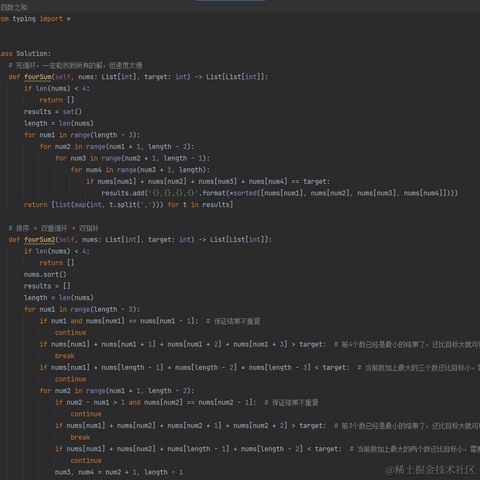Click the "# 排序 + 双重循环 + 双指针" comment
The width and height of the screenshot is (480, 480).
[54, 228]
